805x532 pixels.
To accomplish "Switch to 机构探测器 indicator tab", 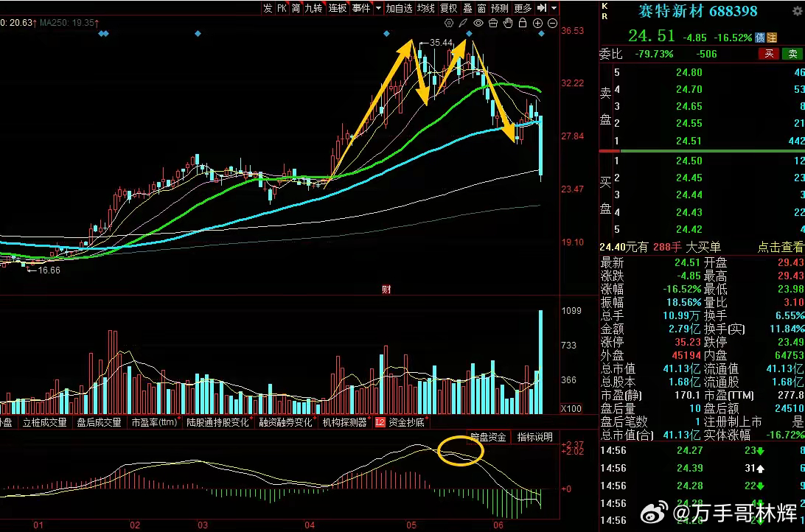I will point(345,422).
